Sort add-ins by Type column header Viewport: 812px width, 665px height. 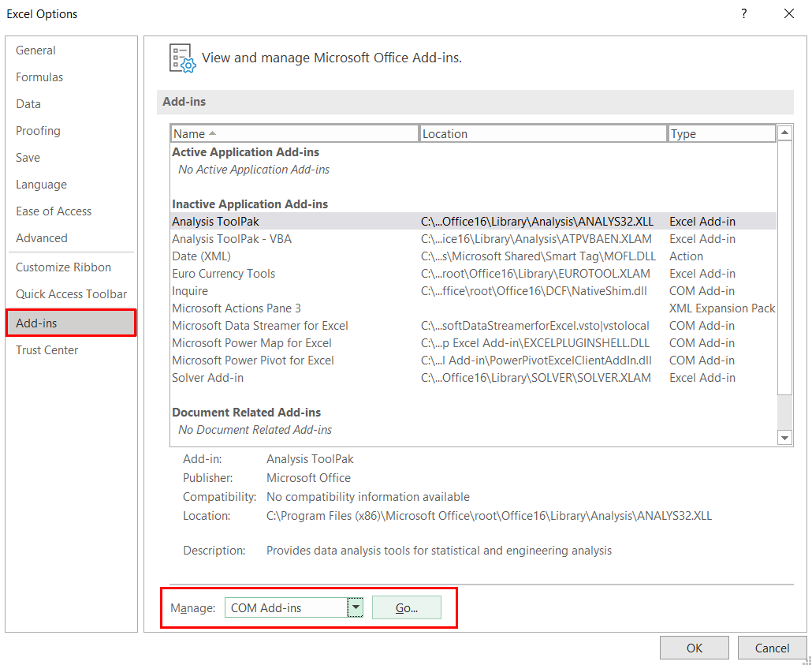pyautogui.click(x=722, y=134)
